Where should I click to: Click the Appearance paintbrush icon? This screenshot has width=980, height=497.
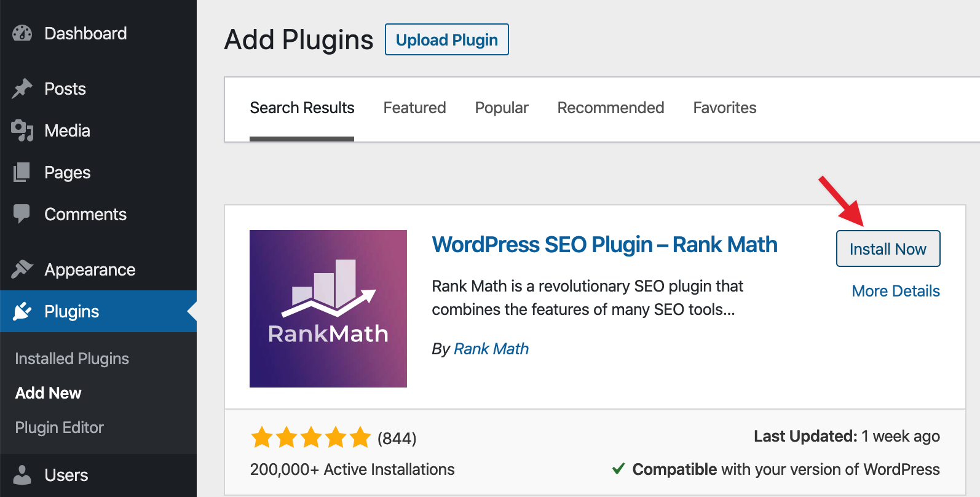point(22,269)
